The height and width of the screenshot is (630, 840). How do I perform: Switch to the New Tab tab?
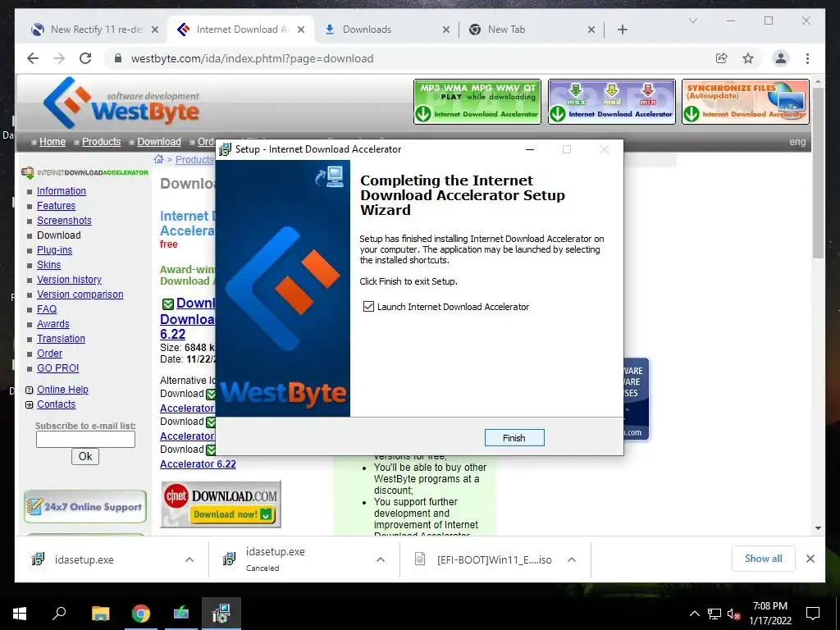coord(531,30)
